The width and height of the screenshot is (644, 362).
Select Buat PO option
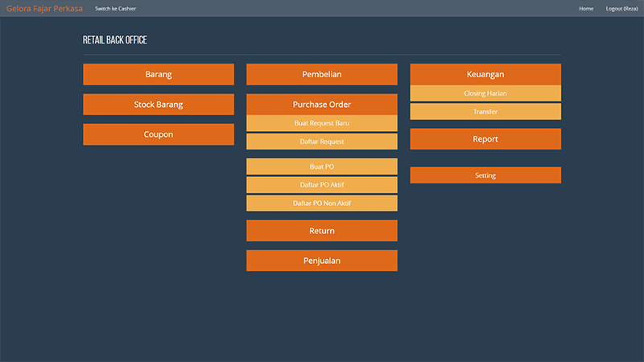click(x=322, y=167)
